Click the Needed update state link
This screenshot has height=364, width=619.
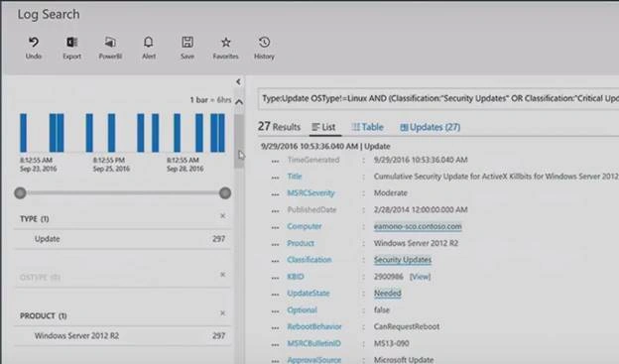point(388,294)
